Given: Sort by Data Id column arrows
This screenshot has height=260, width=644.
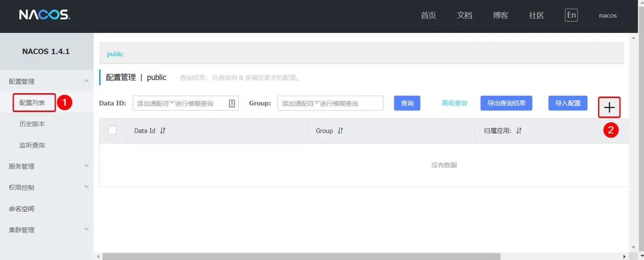Looking at the screenshot, I should click(x=163, y=131).
